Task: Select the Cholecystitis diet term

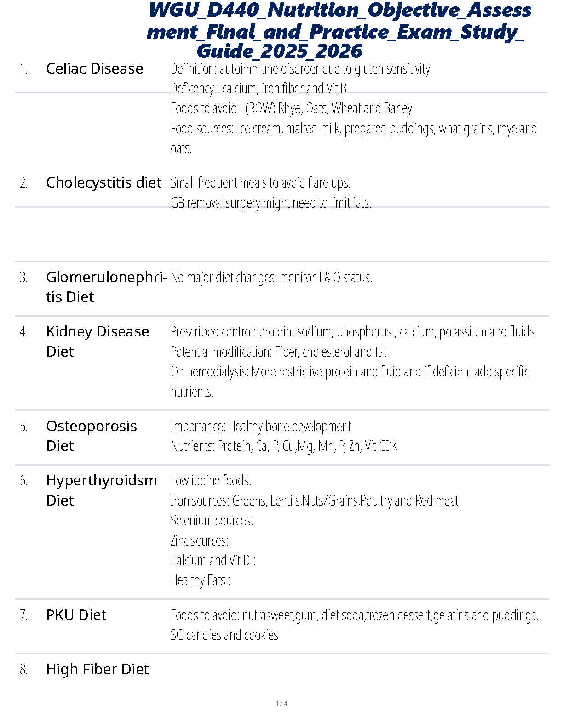Action: [104, 182]
